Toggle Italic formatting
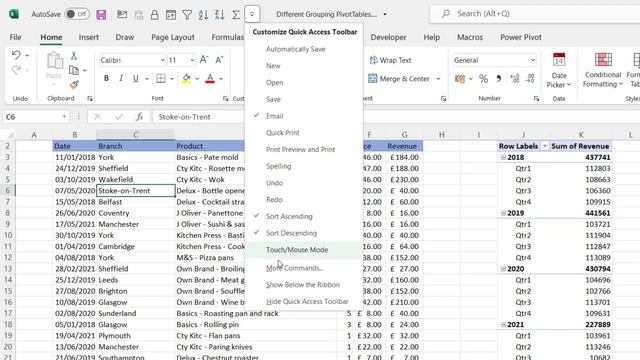 (121, 78)
